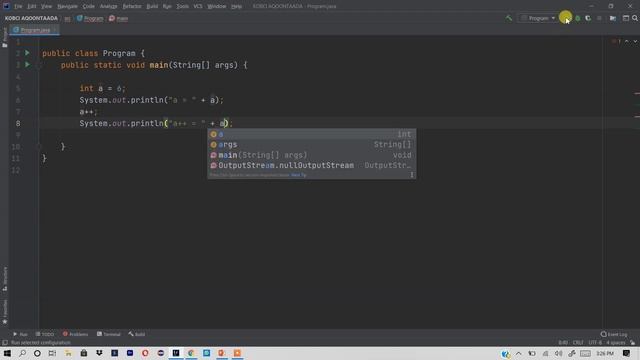The height and width of the screenshot is (360, 640).
Task: Click the KOBCI AQOONTAADA project breadcrumb
Action: pos(31,18)
